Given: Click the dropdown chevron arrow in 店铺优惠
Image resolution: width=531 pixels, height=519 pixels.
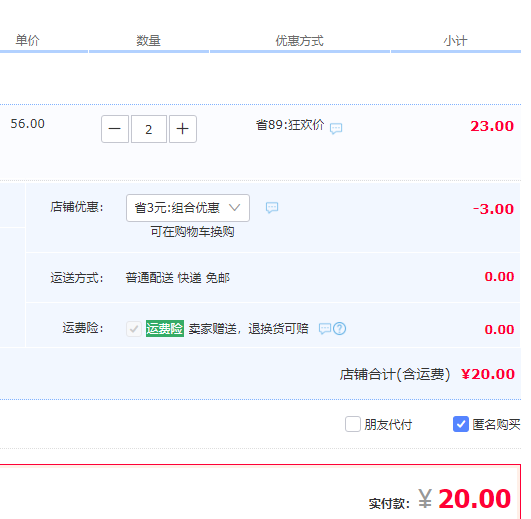Looking at the screenshot, I should [x=234, y=207].
